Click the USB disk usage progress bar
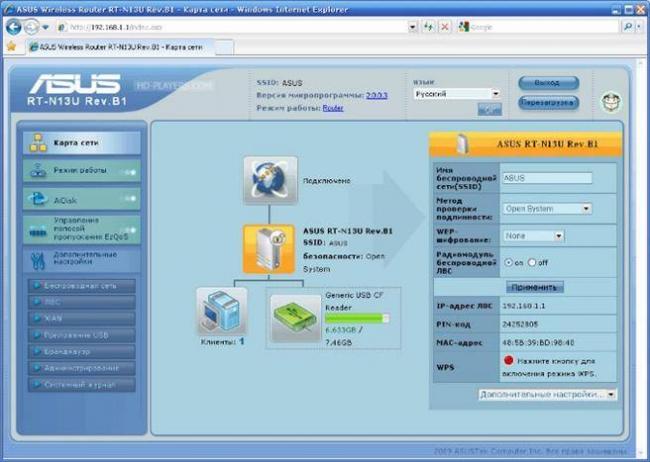 click(357, 319)
